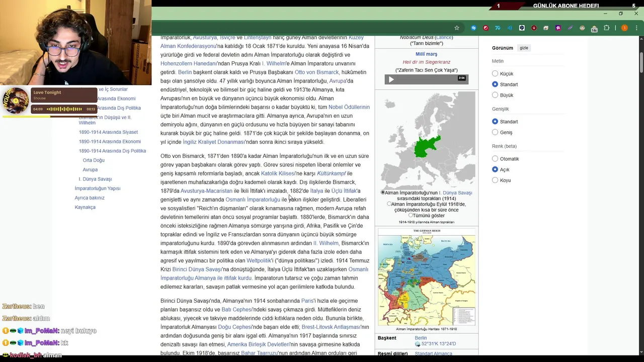The height and width of the screenshot is (362, 644).
Task: Go to Avrupa in contents sidebar
Action: (x=90, y=170)
